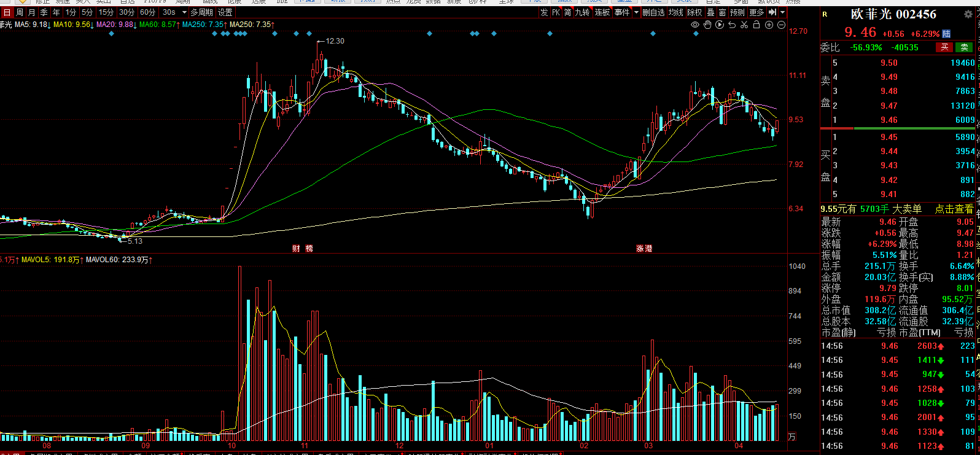Expand the dropdown arrow beside 事件

(x=636, y=12)
